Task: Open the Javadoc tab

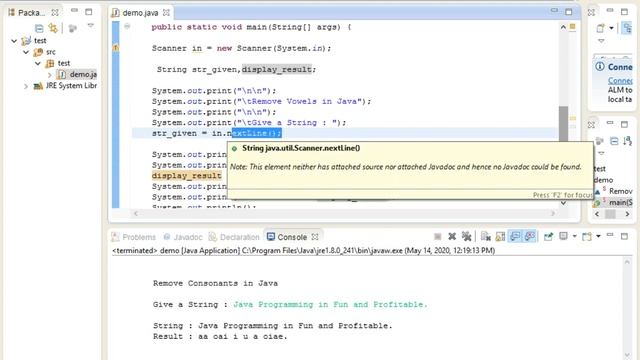Action: (x=183, y=237)
